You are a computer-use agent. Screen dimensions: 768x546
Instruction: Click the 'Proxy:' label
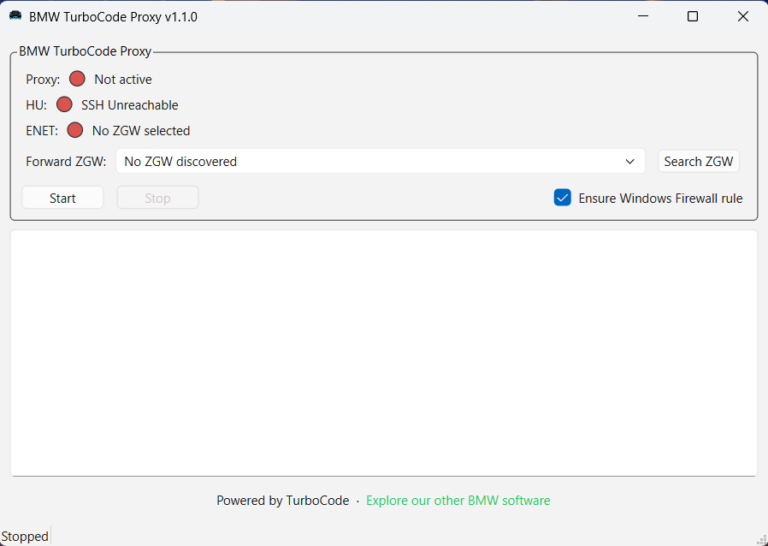pyautogui.click(x=43, y=79)
